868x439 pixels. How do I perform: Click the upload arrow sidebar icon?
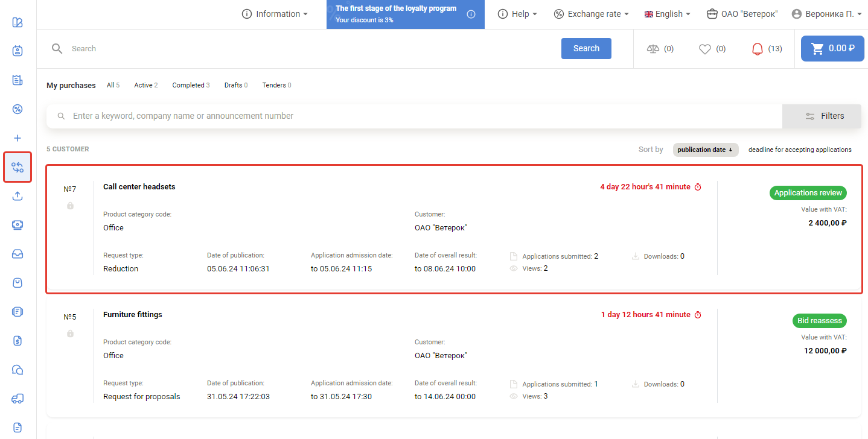[x=18, y=196]
